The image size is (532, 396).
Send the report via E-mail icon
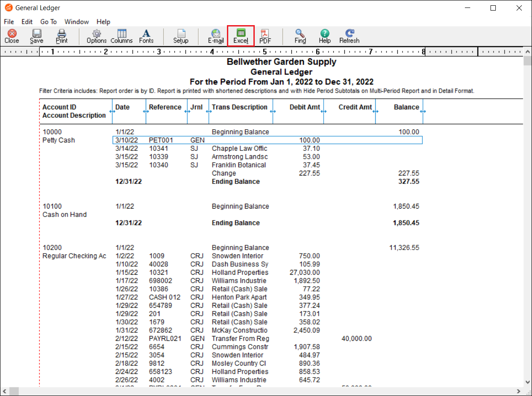(x=216, y=36)
